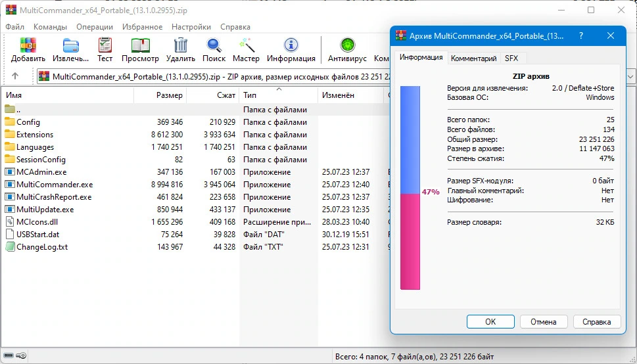
Task: Switch to the Комментарий tab
Action: pos(474,58)
